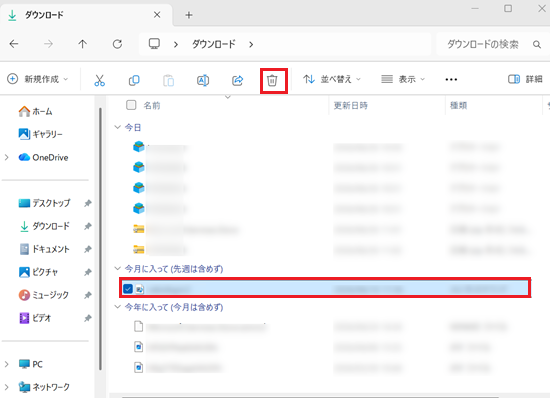Viewport: 550px width, 398px height.
Task: Go forward with the right arrow
Action: (48, 44)
